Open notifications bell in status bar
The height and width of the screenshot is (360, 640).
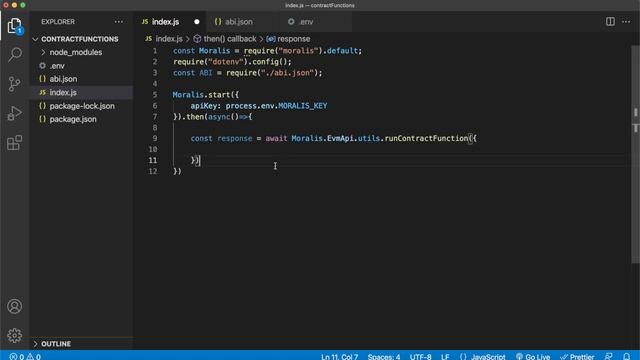tap(627, 356)
